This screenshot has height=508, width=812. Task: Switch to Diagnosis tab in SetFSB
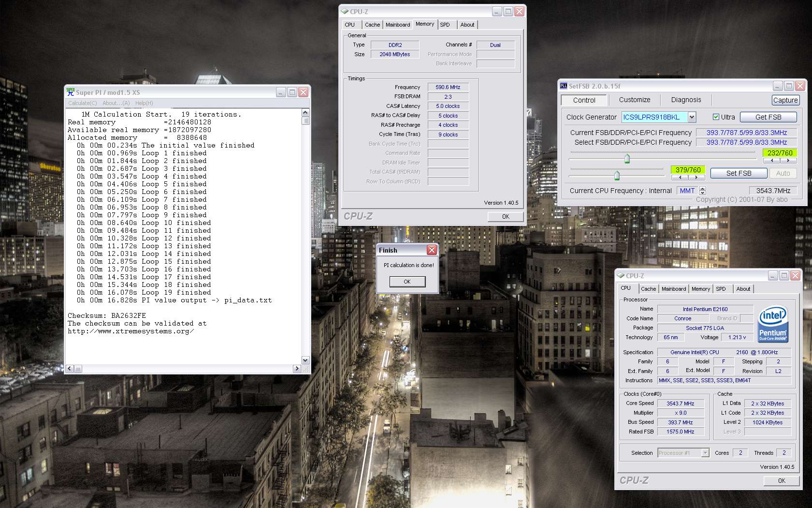point(686,100)
